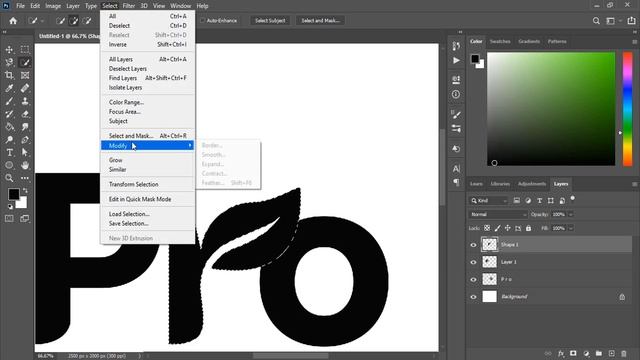Screen dimensions: 640x360
Task: Open the Fill slider dropdown arrow
Action: click(x=571, y=228)
